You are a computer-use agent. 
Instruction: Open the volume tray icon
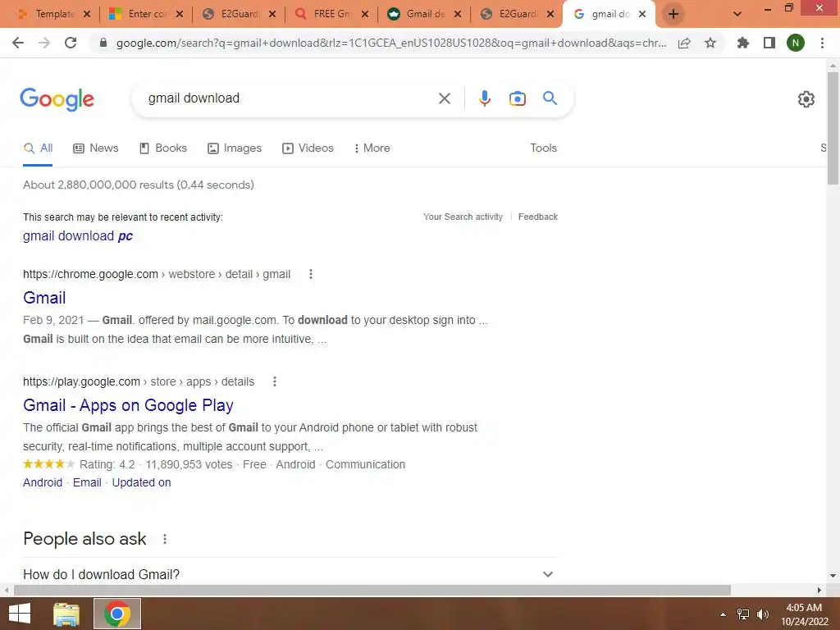coord(763,614)
